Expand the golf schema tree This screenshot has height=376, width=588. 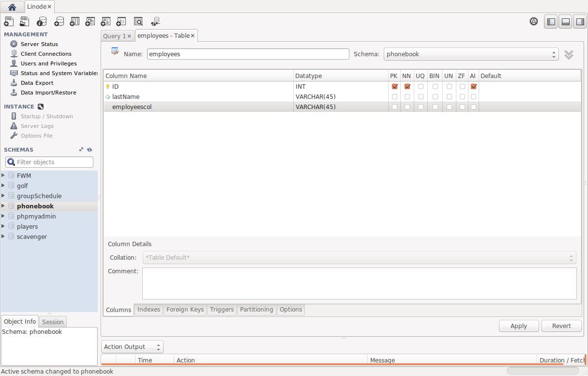tap(3, 186)
